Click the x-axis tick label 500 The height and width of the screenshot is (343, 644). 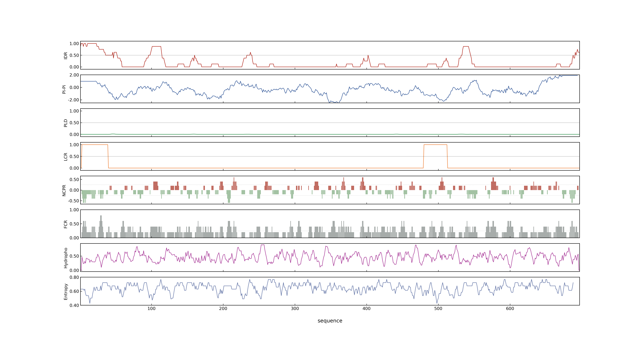[x=438, y=309]
